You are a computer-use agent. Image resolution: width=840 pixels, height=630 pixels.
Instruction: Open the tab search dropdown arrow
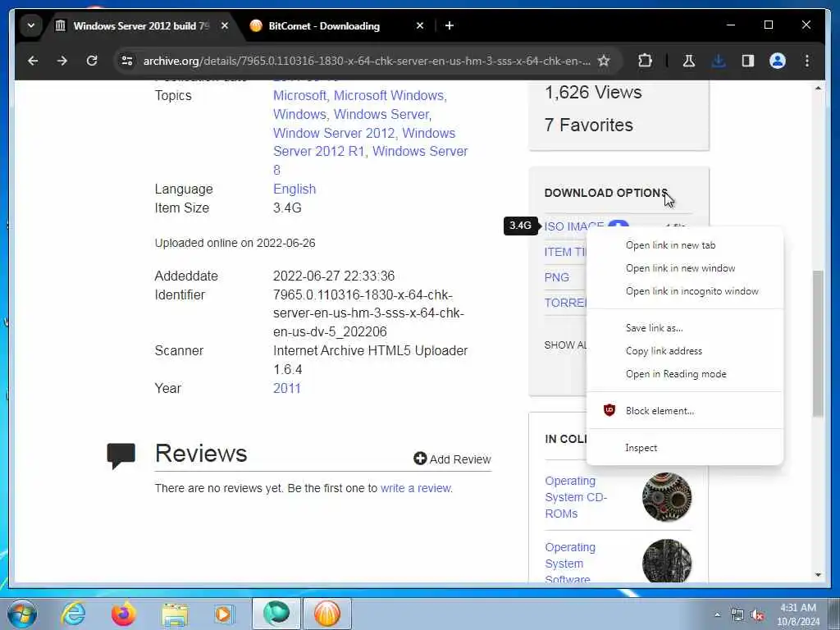click(x=31, y=25)
